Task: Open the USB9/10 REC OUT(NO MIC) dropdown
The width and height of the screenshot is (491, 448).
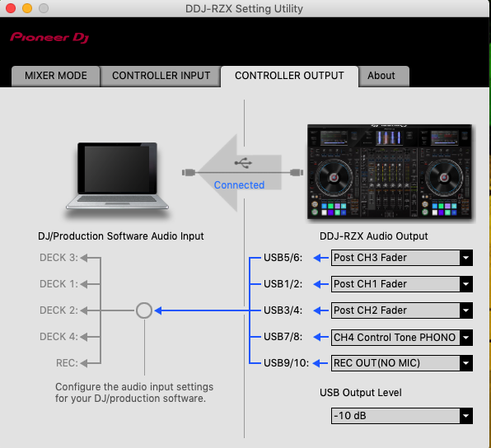Action: 402,363
